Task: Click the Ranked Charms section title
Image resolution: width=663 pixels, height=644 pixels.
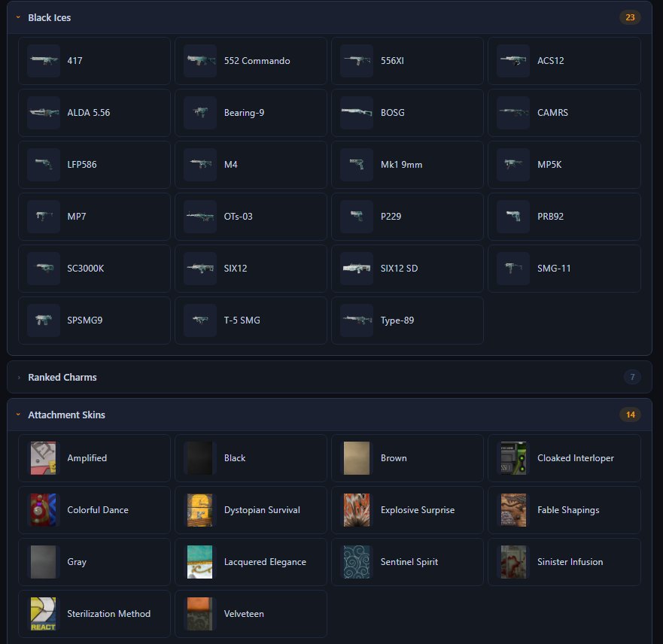Action: (x=62, y=378)
